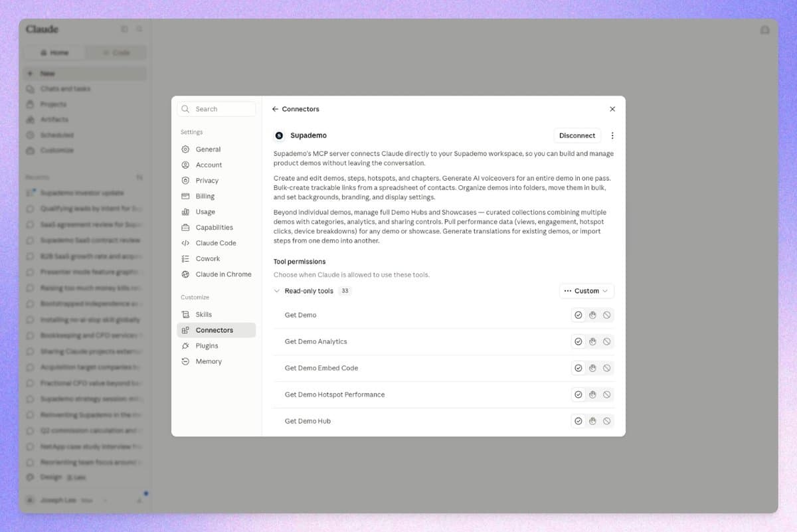
Task: Select Claude Code in settings sidebar
Action: [x=217, y=243]
